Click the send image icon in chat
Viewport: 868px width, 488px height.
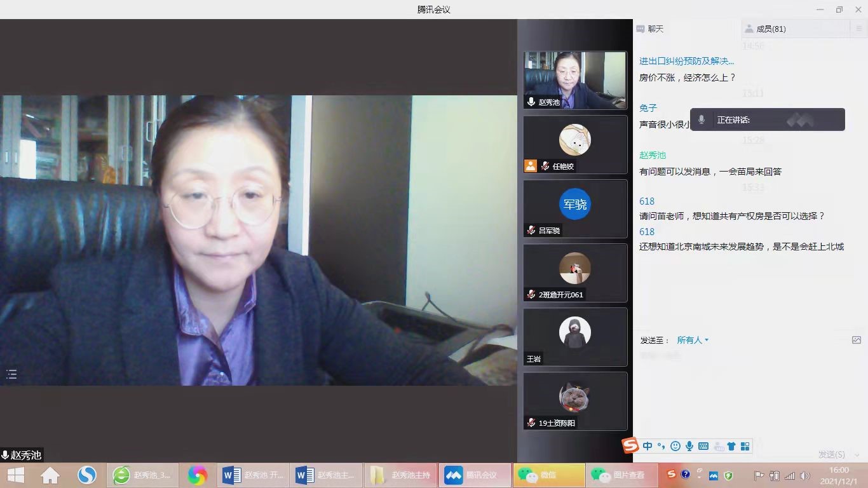point(856,340)
